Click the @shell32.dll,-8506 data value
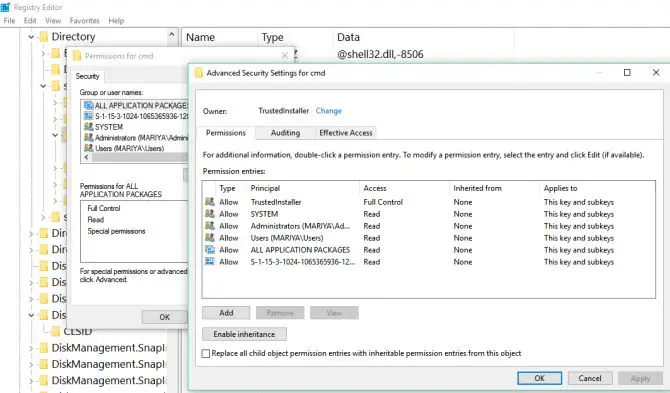This screenshot has width=670, height=393. coord(380,54)
